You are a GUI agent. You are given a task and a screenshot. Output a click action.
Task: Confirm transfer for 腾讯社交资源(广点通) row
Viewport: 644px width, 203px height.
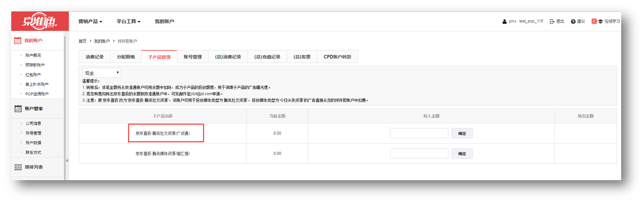point(462,133)
